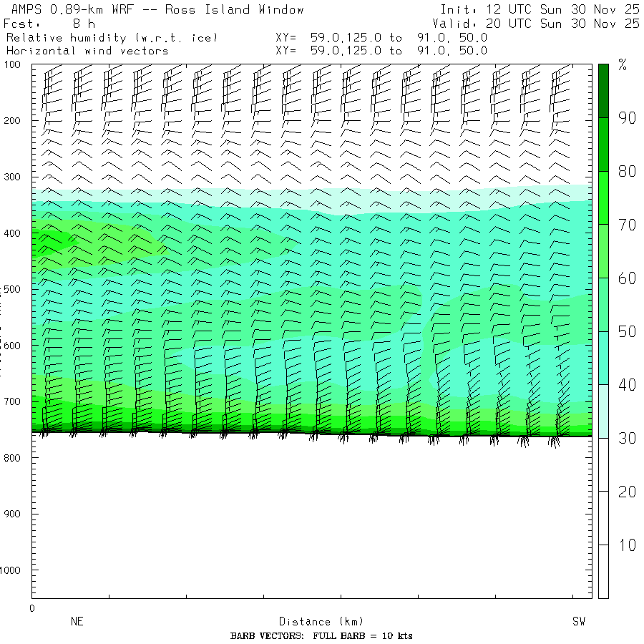Click the 'Init: 12 UTC Sun 30 Nov 25' text

tap(540, 10)
